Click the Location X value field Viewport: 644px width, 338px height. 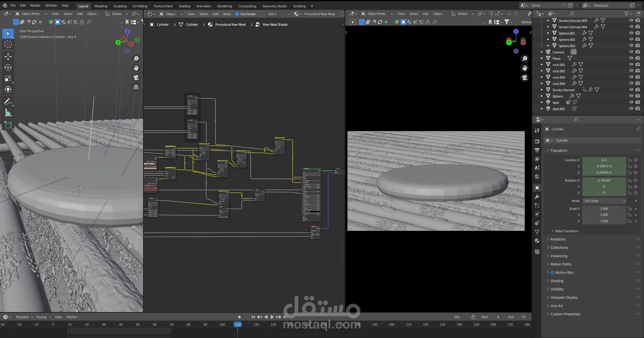click(604, 160)
